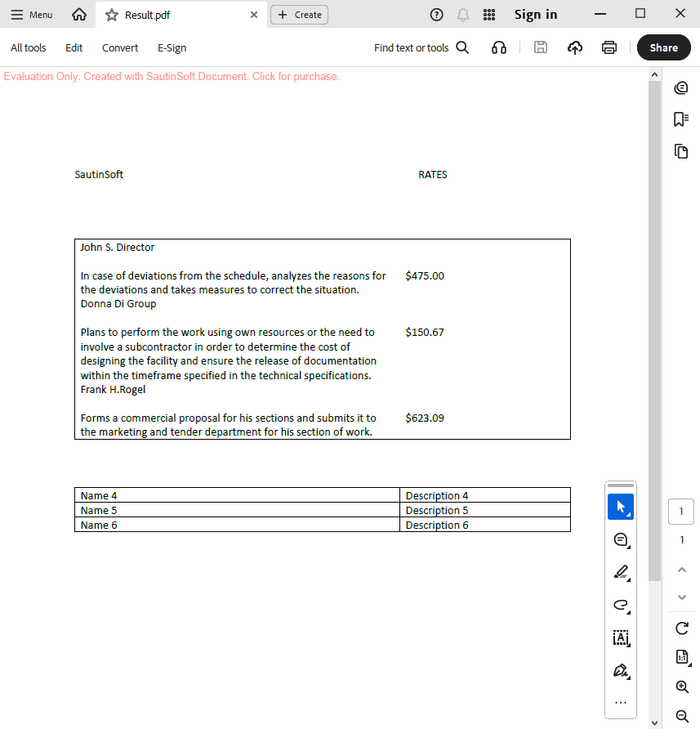Switch to the Convert tab
This screenshot has width=700, height=729.
(x=119, y=47)
